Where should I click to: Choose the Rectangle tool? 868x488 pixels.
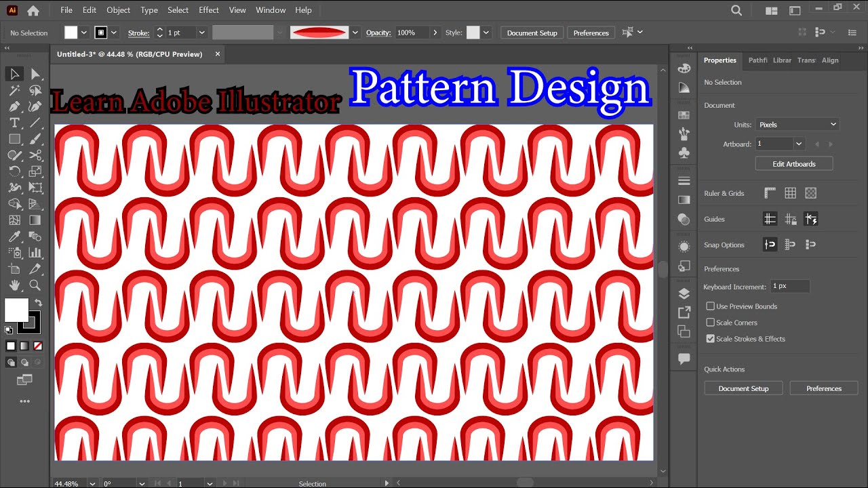(x=14, y=139)
